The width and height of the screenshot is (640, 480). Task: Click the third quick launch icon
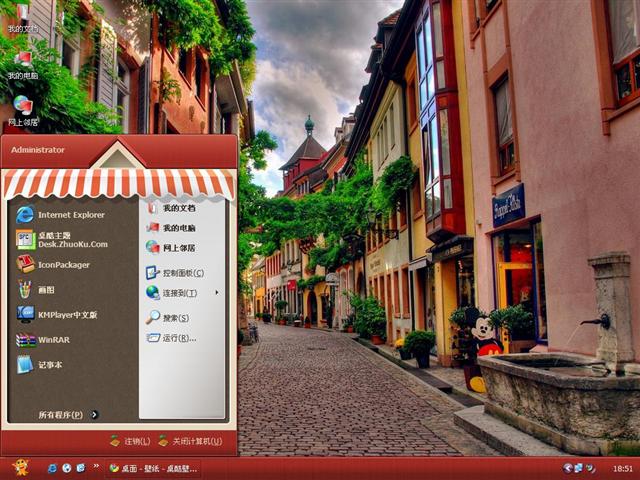(80, 468)
